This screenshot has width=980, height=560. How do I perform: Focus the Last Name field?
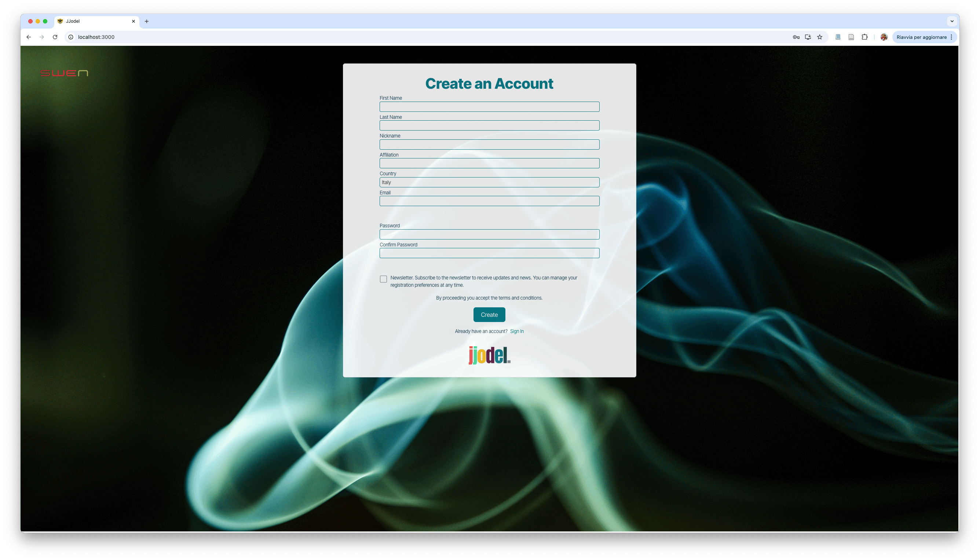point(489,125)
